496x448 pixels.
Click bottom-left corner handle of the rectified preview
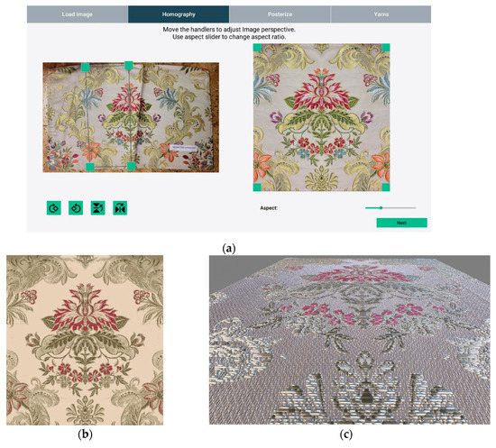[x=257, y=187]
